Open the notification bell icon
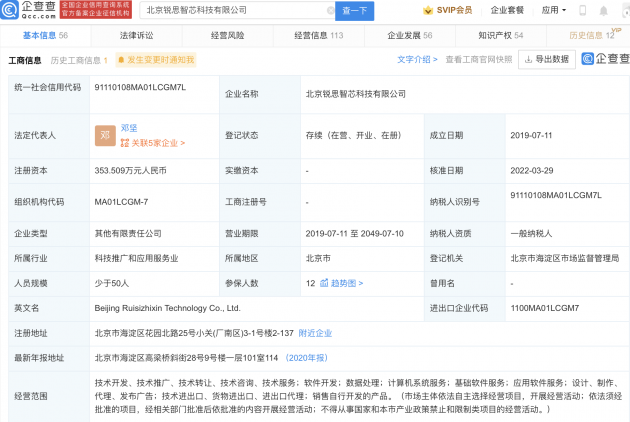The height and width of the screenshot is (422, 630). pos(603,11)
